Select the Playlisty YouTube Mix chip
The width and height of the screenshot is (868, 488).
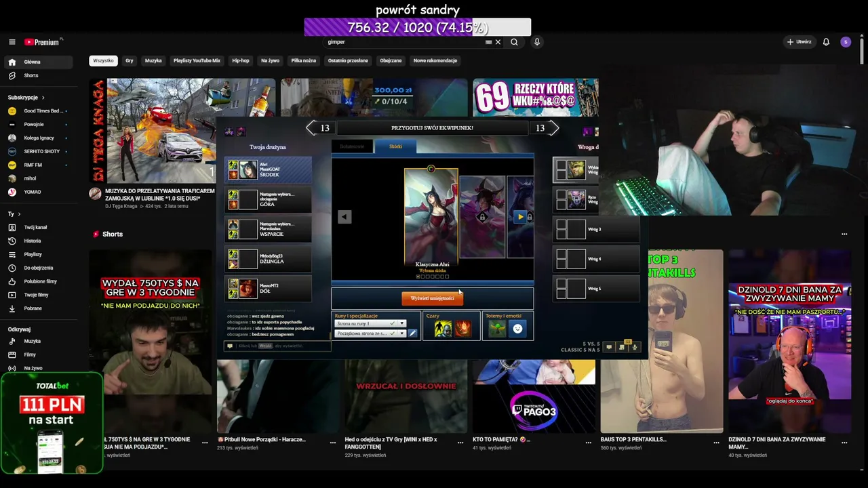pyautogui.click(x=197, y=61)
